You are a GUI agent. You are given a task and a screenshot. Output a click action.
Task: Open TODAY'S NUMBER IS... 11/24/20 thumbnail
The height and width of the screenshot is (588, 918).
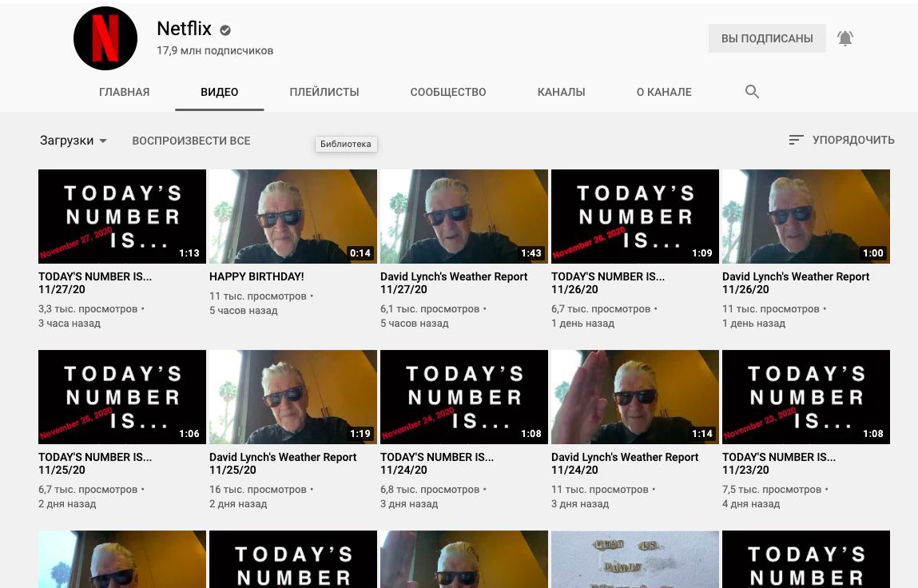(x=464, y=397)
